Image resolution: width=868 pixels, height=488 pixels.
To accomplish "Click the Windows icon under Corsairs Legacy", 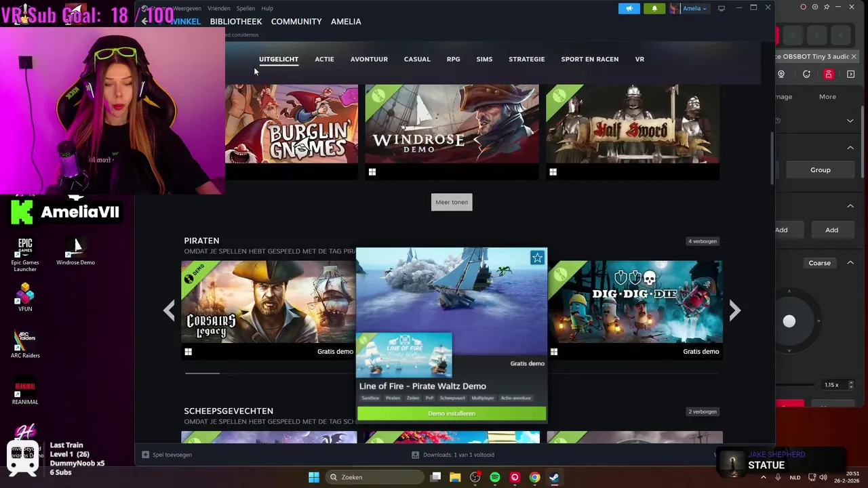I will coord(188,352).
